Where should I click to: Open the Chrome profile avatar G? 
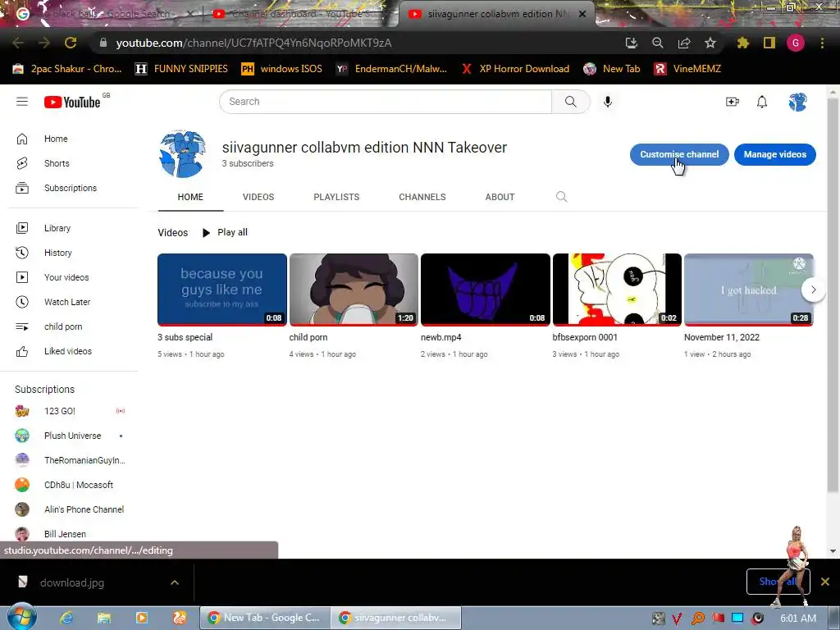pyautogui.click(x=796, y=43)
